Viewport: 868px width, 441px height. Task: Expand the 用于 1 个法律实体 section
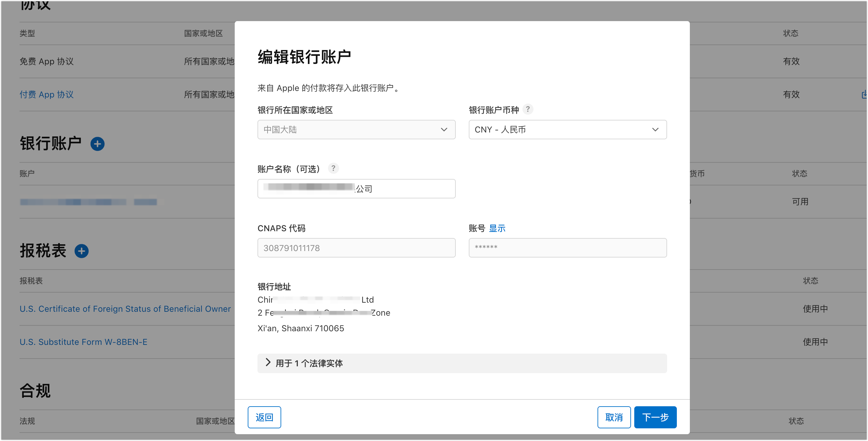pos(305,363)
